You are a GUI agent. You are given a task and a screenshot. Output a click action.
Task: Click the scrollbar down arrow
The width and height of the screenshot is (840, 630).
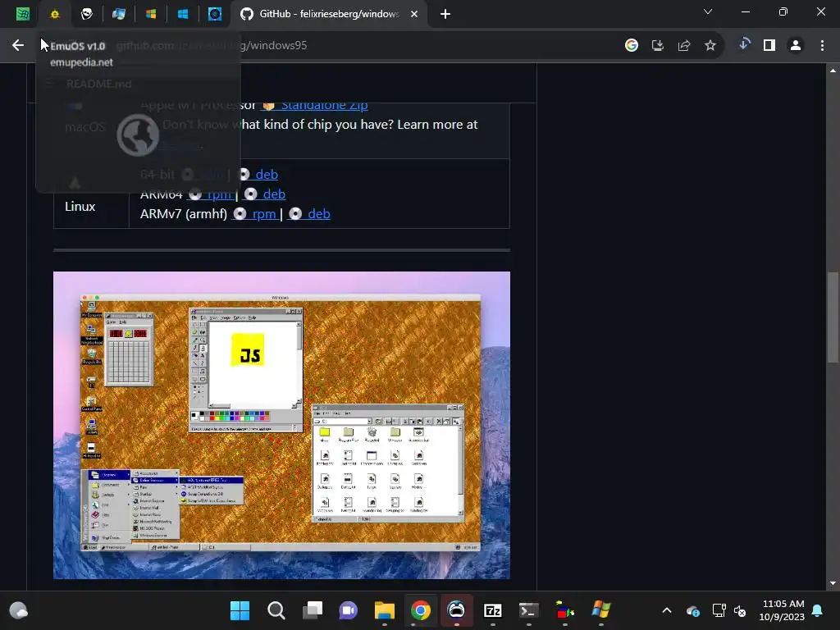(833, 583)
